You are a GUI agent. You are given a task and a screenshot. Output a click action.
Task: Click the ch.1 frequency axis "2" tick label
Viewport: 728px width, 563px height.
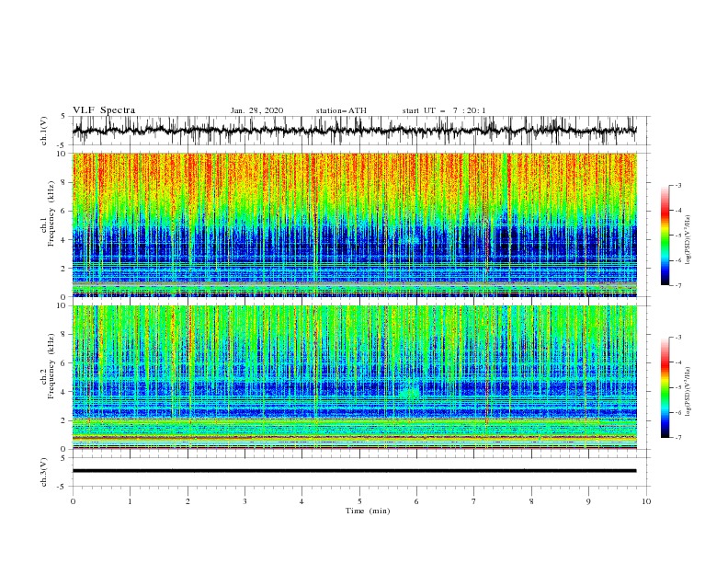coord(64,269)
